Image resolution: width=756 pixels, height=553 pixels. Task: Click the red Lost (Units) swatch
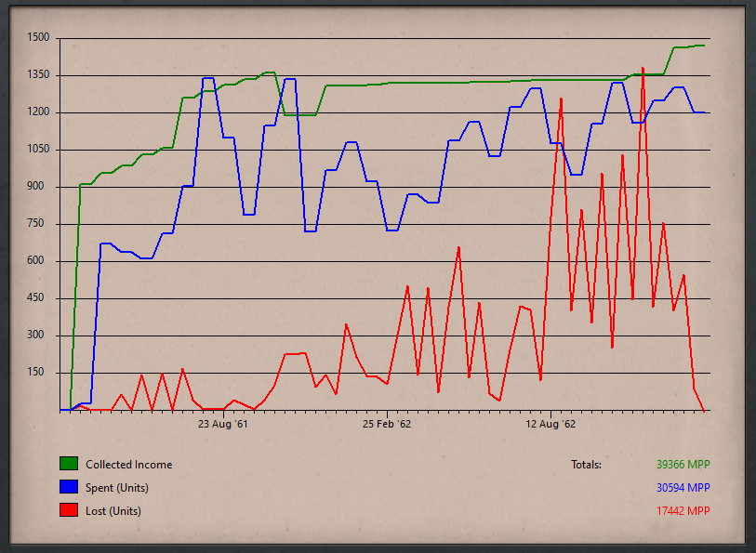[x=69, y=509]
